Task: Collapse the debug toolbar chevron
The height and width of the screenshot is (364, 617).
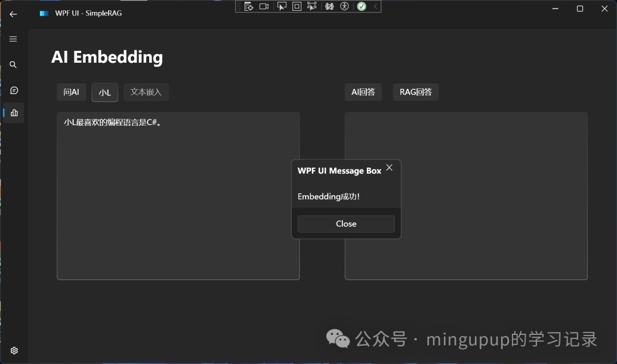Action: [x=375, y=6]
